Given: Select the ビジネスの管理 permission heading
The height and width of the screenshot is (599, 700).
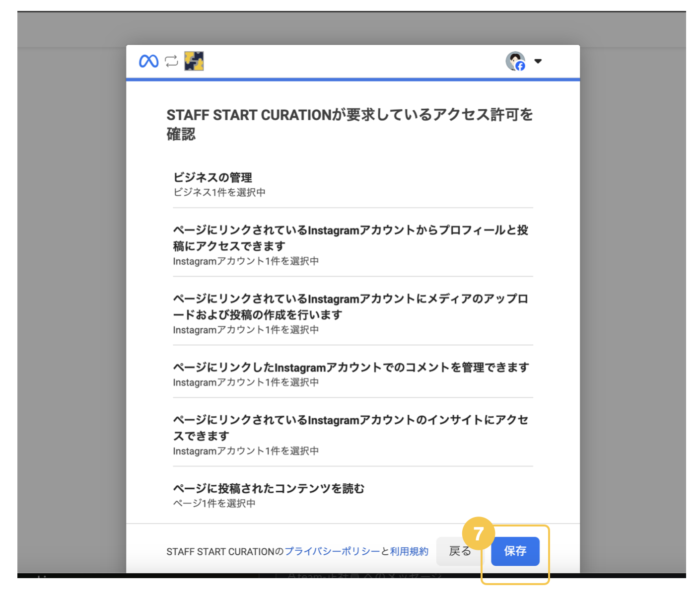Looking at the screenshot, I should coord(212,177).
